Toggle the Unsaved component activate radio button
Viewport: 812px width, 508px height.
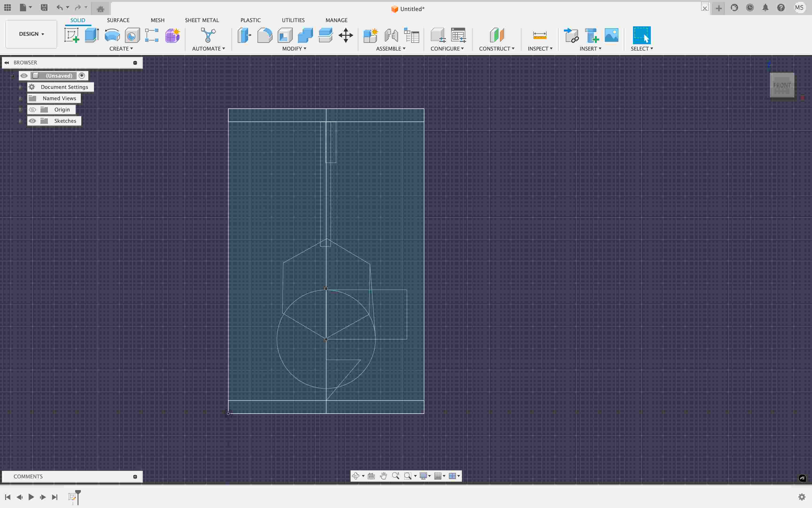[82, 75]
